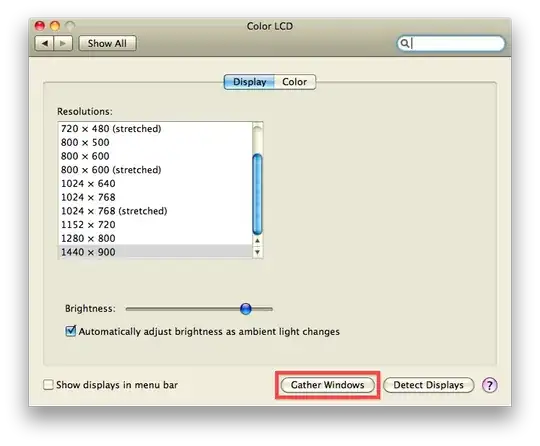Click the resolutions list scrollbar thumb
Image resolution: width=540 pixels, height=446 pixels.
(257, 194)
